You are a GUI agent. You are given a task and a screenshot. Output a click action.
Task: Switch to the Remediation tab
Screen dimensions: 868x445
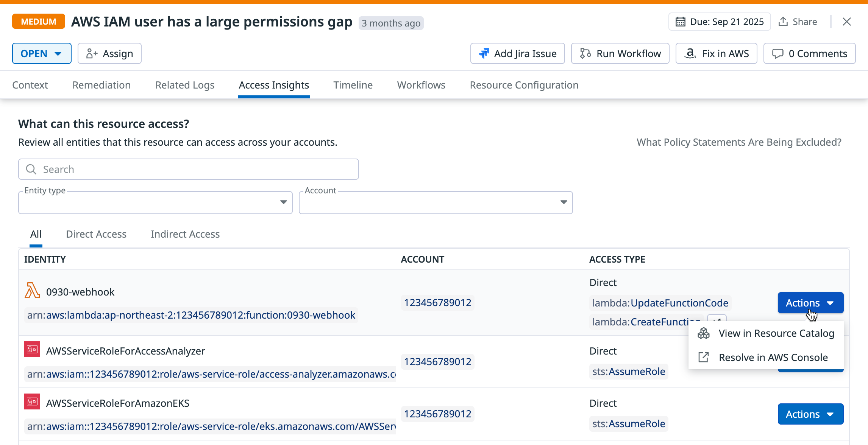[x=101, y=85]
